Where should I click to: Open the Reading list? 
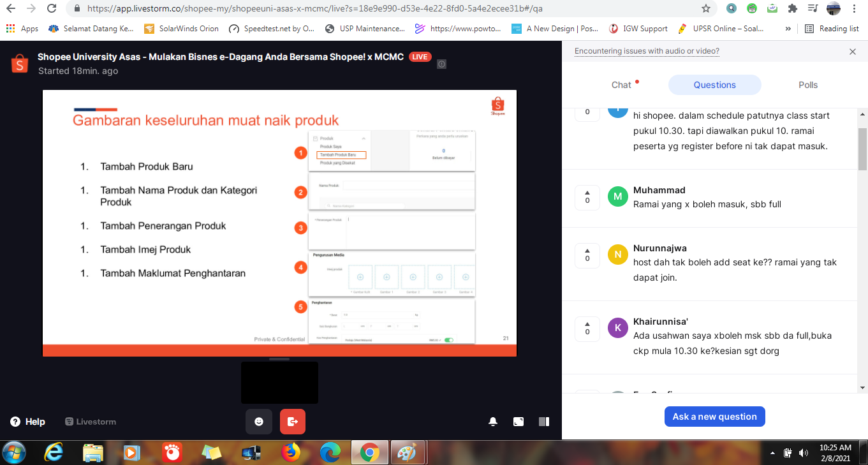click(x=832, y=29)
